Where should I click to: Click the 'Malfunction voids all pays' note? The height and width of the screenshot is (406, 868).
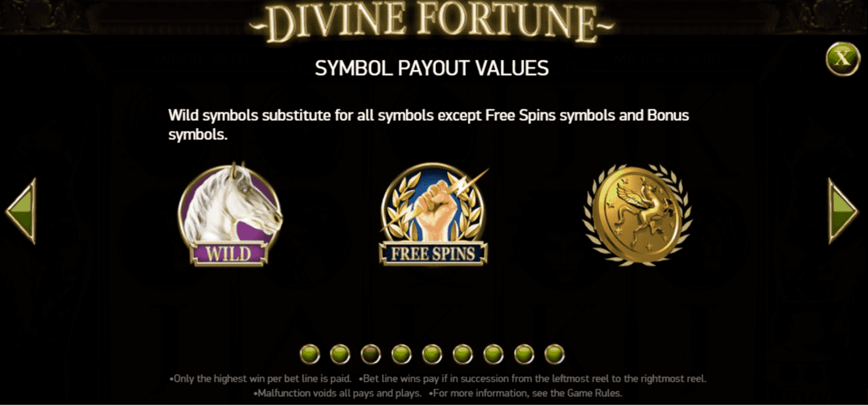click(x=337, y=394)
